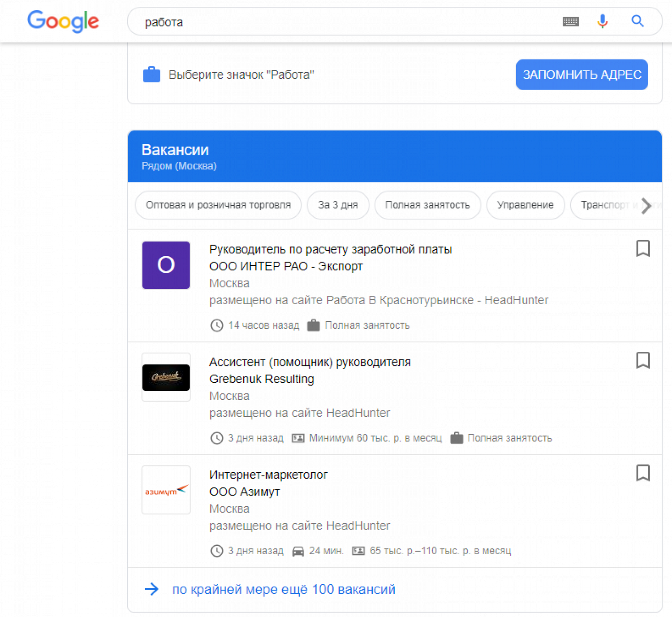Screen dimensions: 672x617
Task: Open the Азимут company logo thumbnail
Action: [166, 490]
